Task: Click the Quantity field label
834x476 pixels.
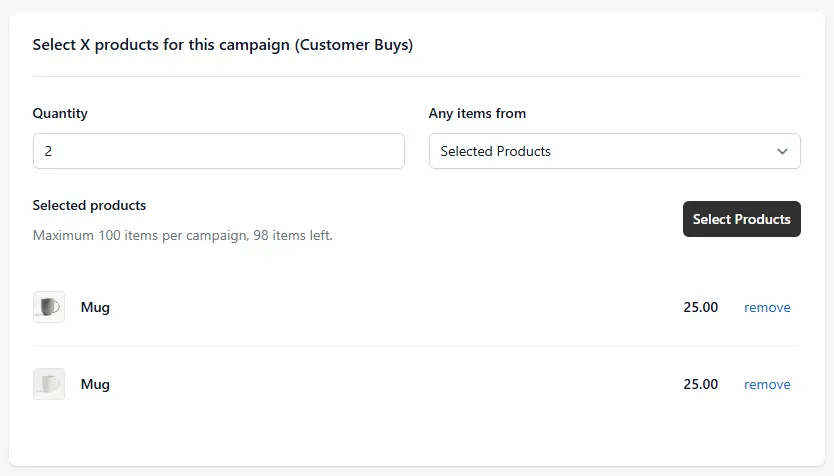Action: [x=60, y=113]
